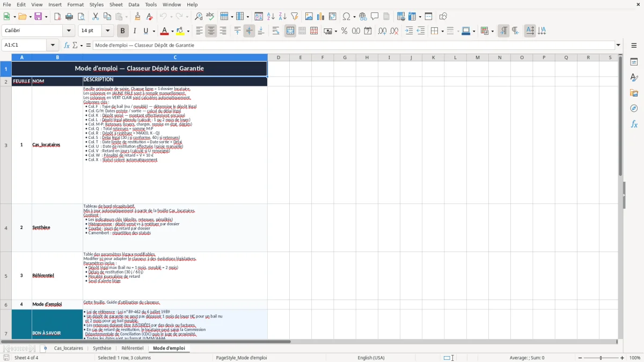Open the Font Name dropdown

(x=69, y=31)
